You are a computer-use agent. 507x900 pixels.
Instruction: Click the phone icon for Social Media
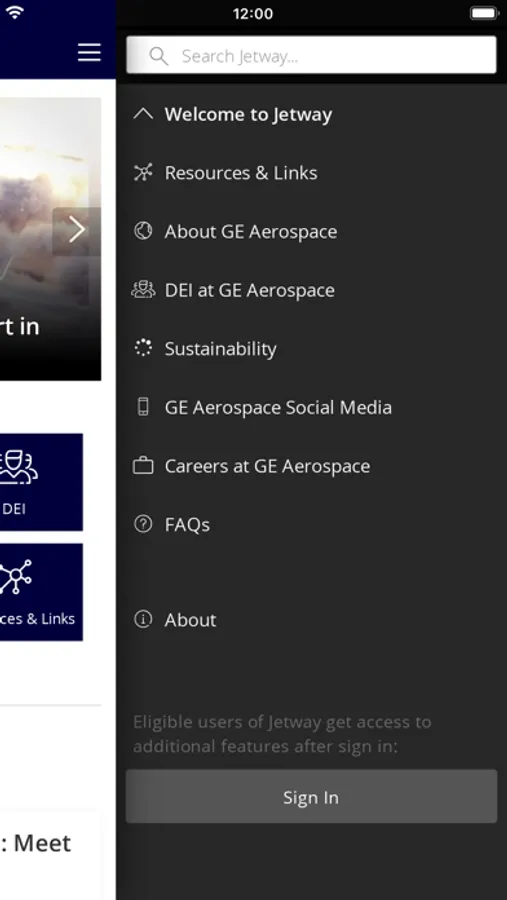click(143, 406)
